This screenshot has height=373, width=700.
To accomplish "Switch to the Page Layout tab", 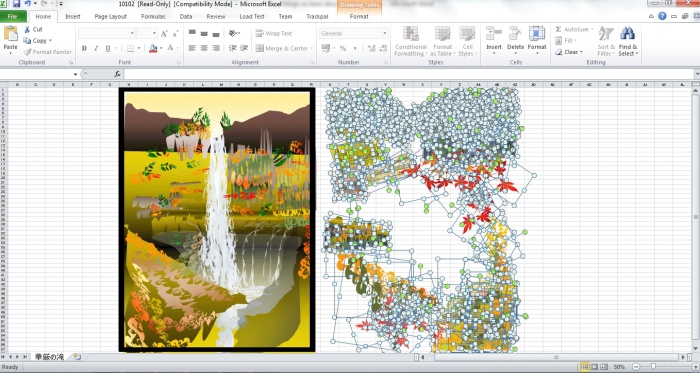I will tap(111, 17).
